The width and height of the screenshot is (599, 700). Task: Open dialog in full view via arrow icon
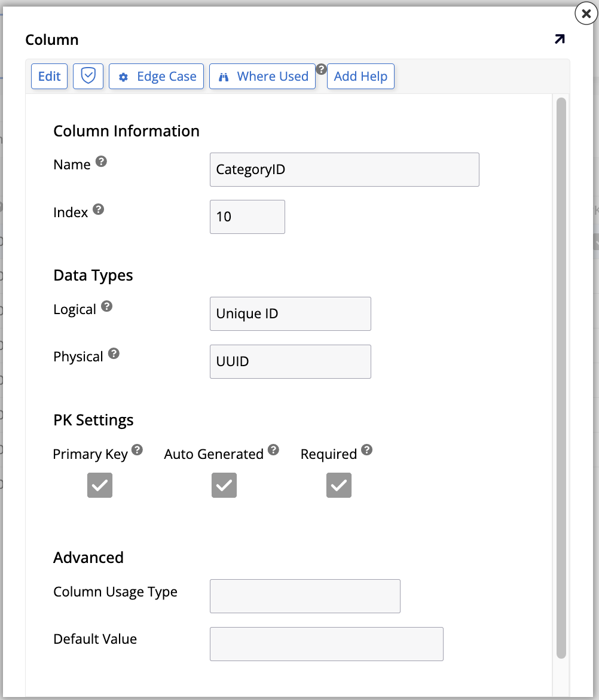coord(559,39)
